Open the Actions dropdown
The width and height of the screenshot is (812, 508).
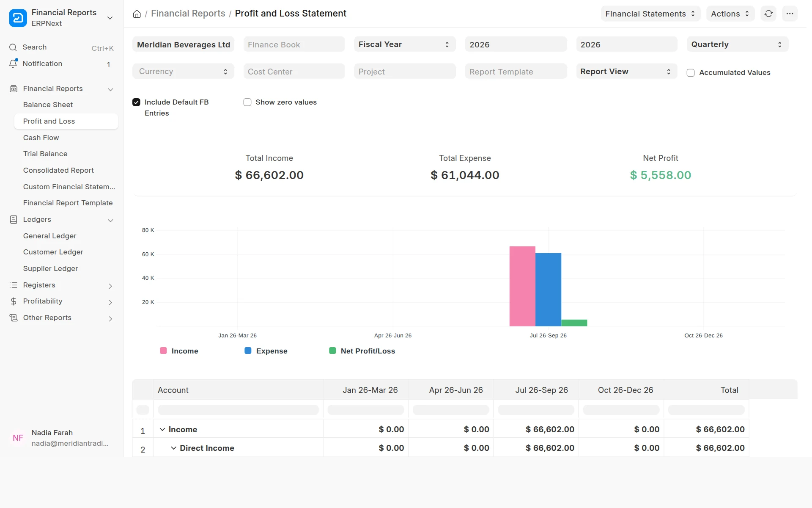730,14
